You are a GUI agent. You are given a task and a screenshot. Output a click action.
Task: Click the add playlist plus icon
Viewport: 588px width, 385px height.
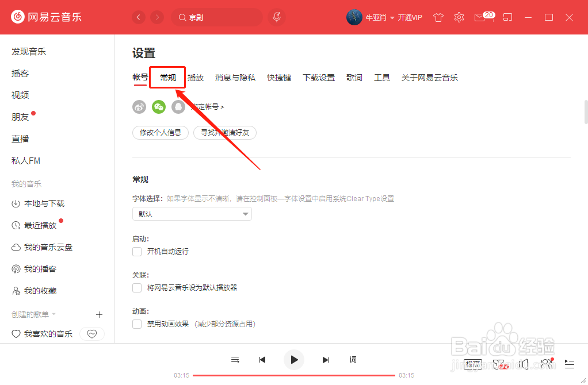(x=99, y=314)
